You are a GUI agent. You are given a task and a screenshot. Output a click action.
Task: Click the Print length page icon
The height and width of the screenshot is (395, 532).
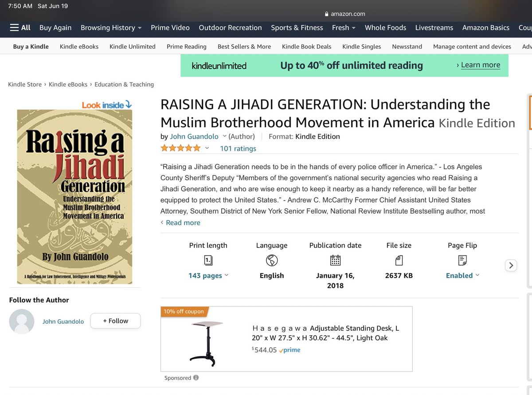tap(208, 260)
